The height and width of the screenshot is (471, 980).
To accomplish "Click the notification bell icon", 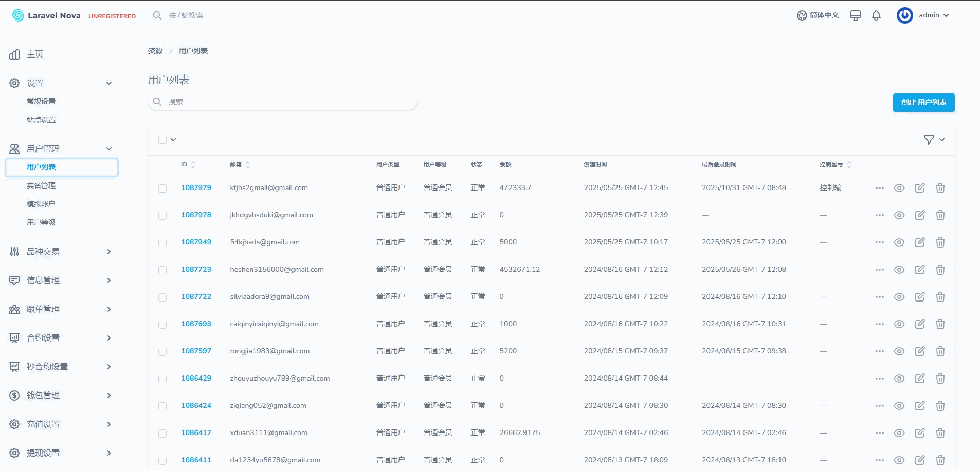I will pos(876,15).
